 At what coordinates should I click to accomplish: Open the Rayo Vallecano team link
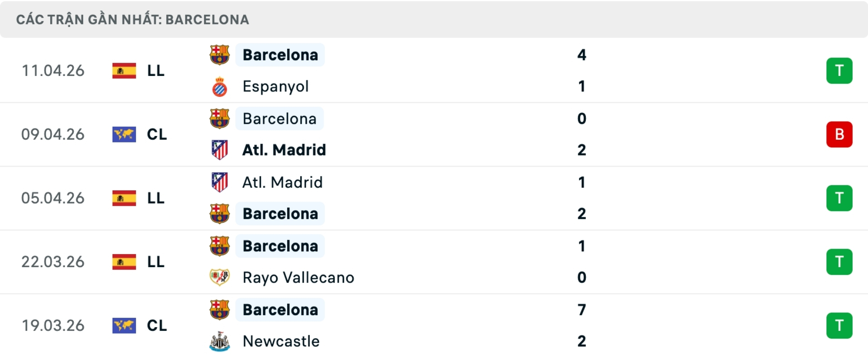(x=298, y=278)
